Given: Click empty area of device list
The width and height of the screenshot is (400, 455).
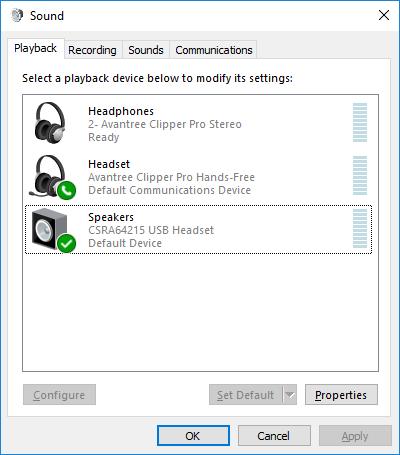Looking at the screenshot, I should click(x=200, y=312).
